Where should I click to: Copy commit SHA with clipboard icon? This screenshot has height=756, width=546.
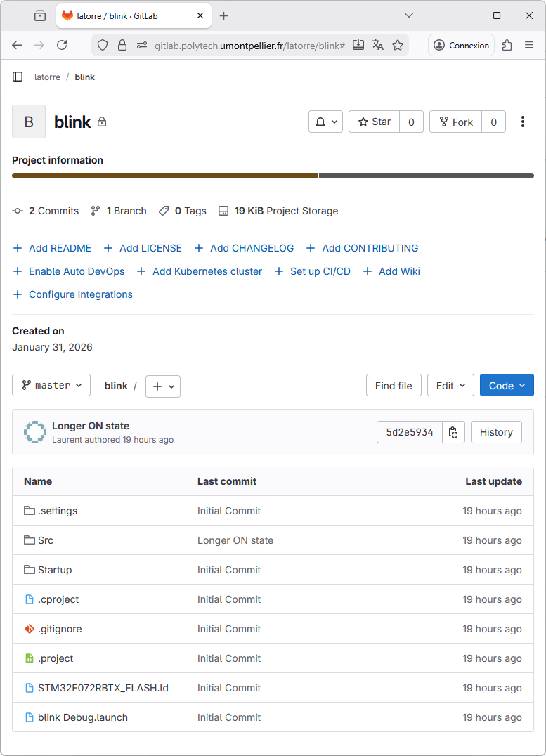pyautogui.click(x=453, y=432)
